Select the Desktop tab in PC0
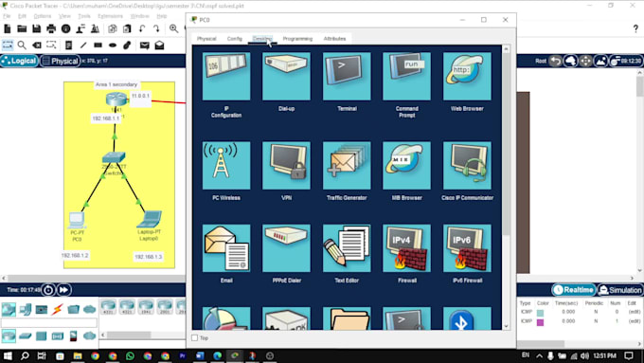Screen dimensions: 644x363 click(262, 39)
